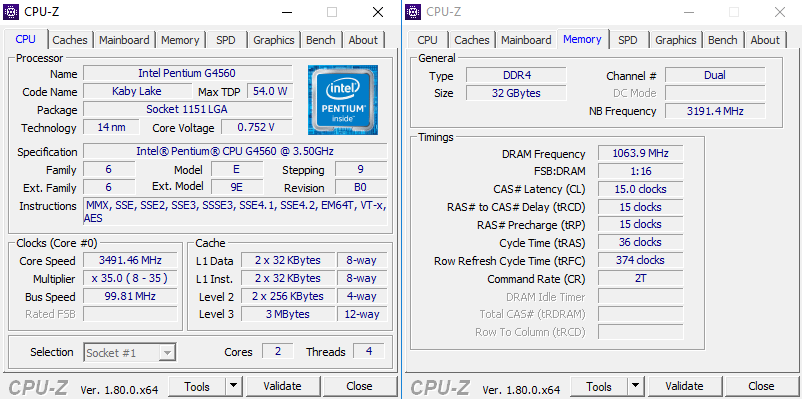Click the Core Voltage value 0.752 V
Image resolution: width=802 pixels, height=399 pixels.
(x=256, y=127)
